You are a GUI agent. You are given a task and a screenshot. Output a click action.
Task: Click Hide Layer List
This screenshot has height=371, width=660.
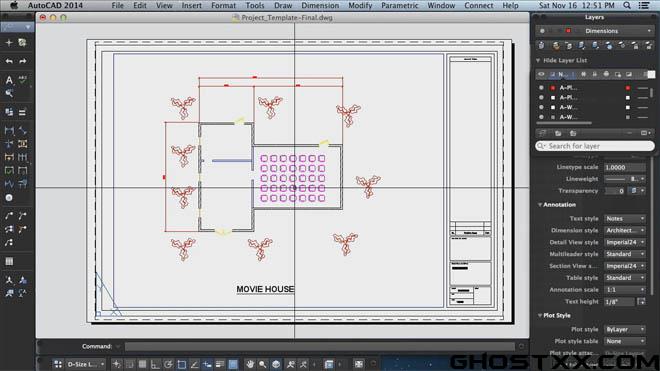click(565, 61)
